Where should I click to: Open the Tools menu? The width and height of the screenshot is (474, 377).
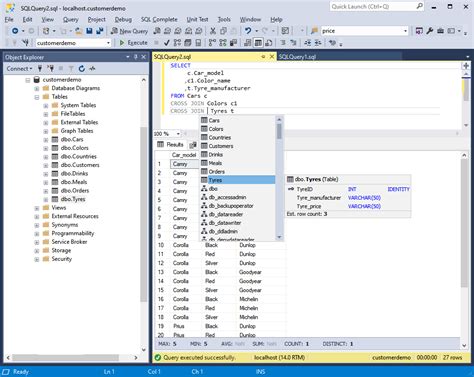224,19
